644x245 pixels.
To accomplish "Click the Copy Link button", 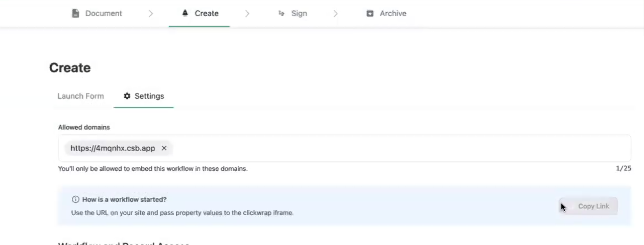I will [x=588, y=206].
